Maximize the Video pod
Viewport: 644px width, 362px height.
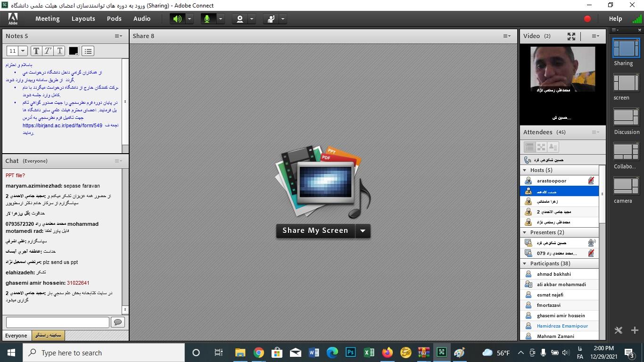point(571,36)
